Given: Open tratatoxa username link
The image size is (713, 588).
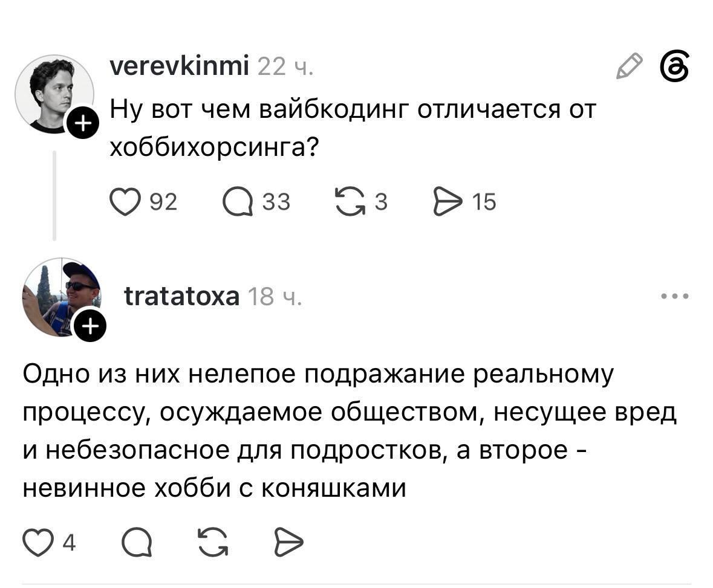Looking at the screenshot, I should [x=181, y=297].
